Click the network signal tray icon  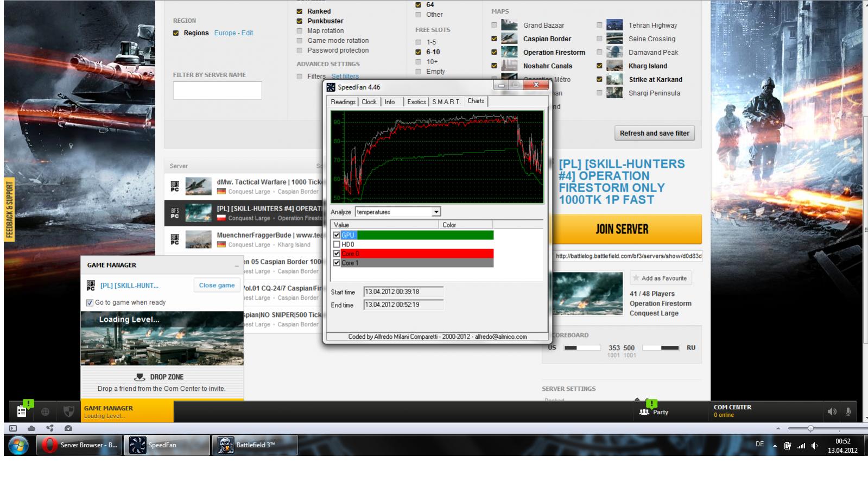(x=801, y=446)
